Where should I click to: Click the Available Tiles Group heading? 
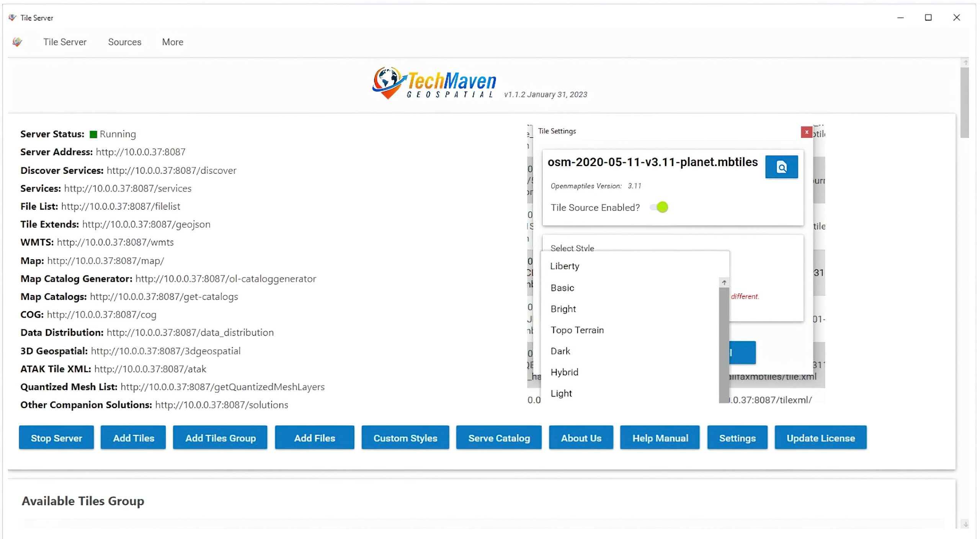click(x=83, y=501)
